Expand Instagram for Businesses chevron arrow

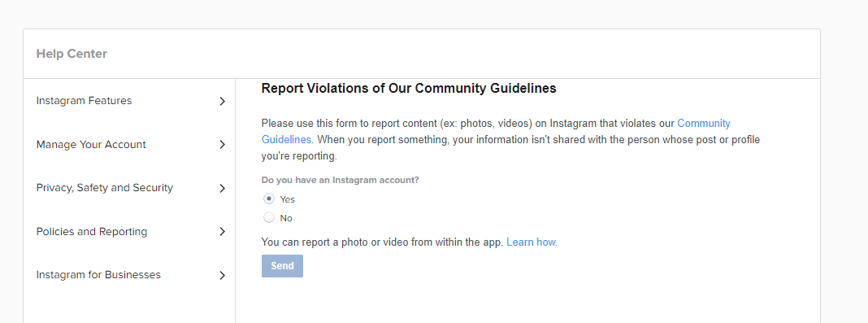222,275
